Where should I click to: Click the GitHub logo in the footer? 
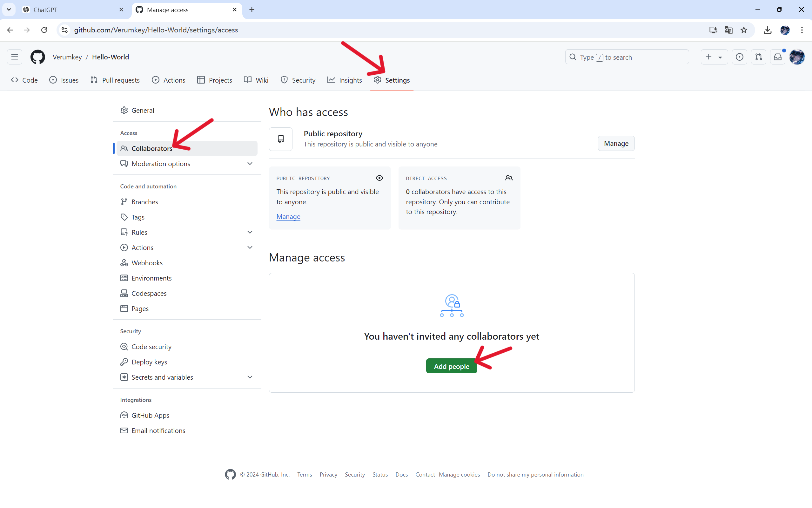230,474
